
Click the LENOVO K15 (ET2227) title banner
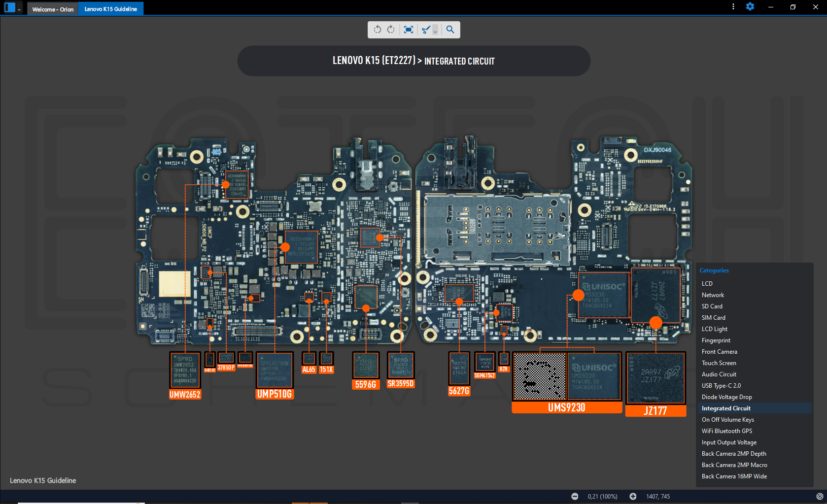pos(414,61)
